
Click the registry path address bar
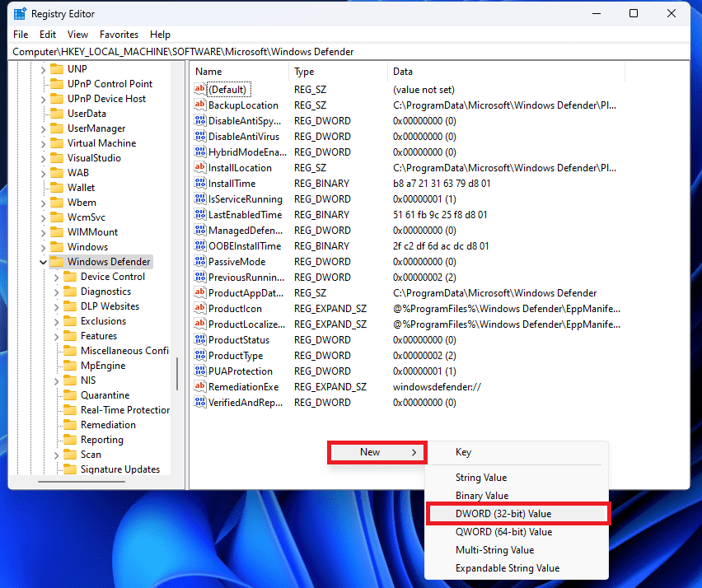349,52
